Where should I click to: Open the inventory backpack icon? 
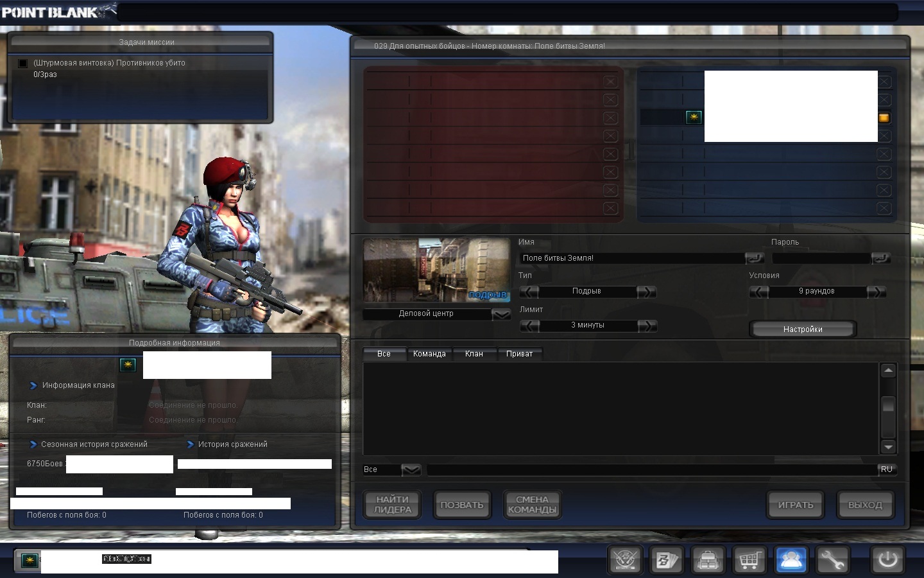[x=708, y=560]
